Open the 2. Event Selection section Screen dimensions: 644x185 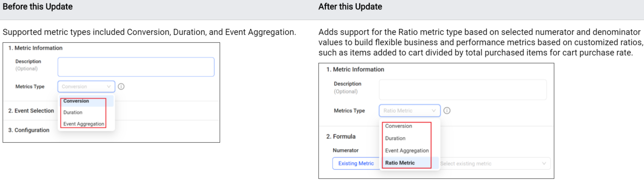pyautogui.click(x=31, y=111)
